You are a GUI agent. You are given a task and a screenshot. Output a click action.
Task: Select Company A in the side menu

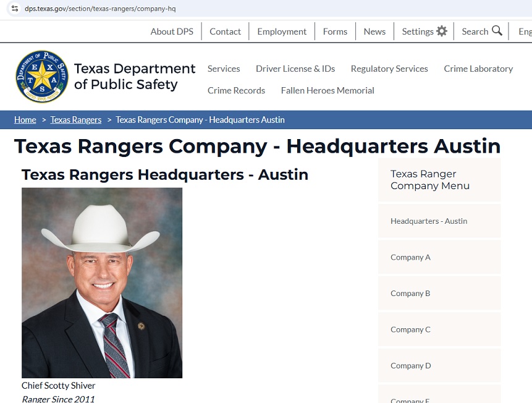point(410,257)
